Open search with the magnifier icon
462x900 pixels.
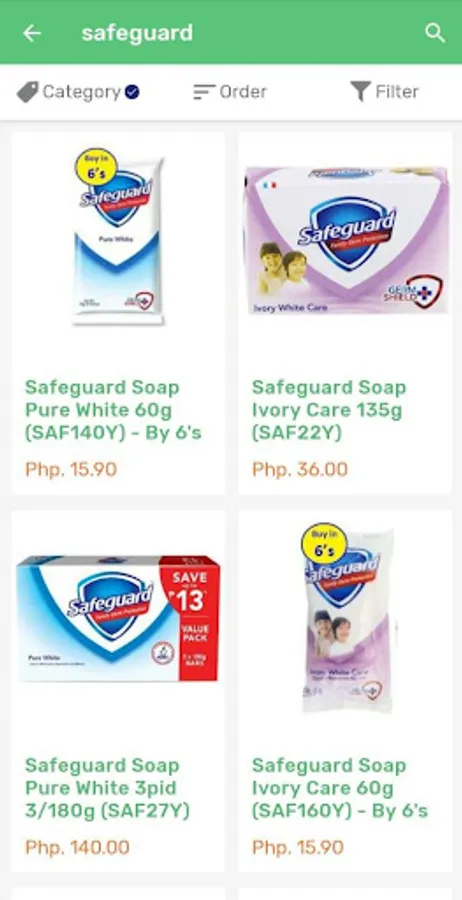point(435,33)
